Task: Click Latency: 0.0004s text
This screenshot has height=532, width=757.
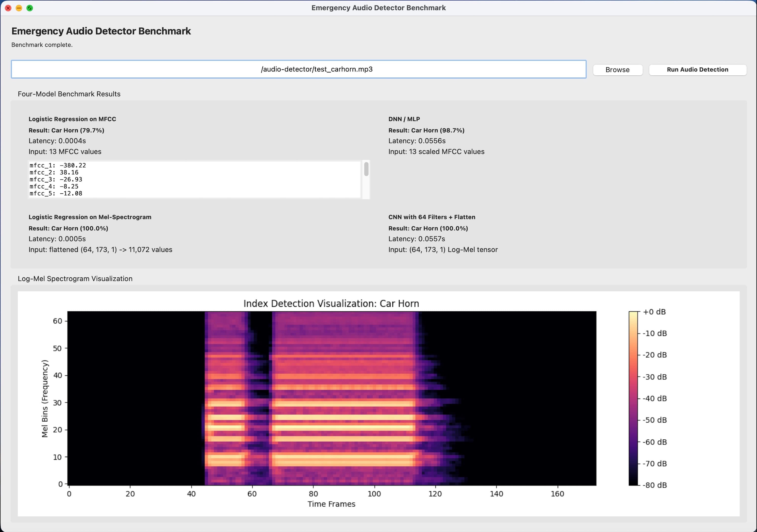Action: 57,141
